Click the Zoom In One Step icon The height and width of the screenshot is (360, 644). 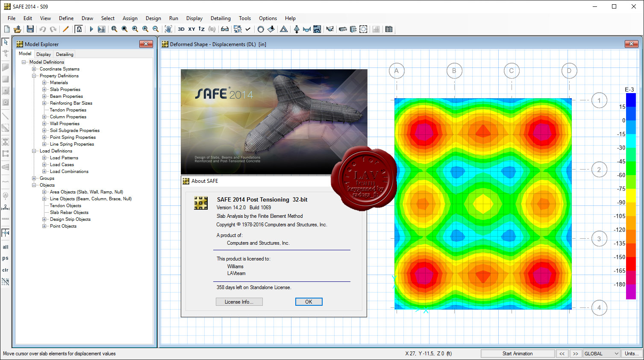[145, 29]
